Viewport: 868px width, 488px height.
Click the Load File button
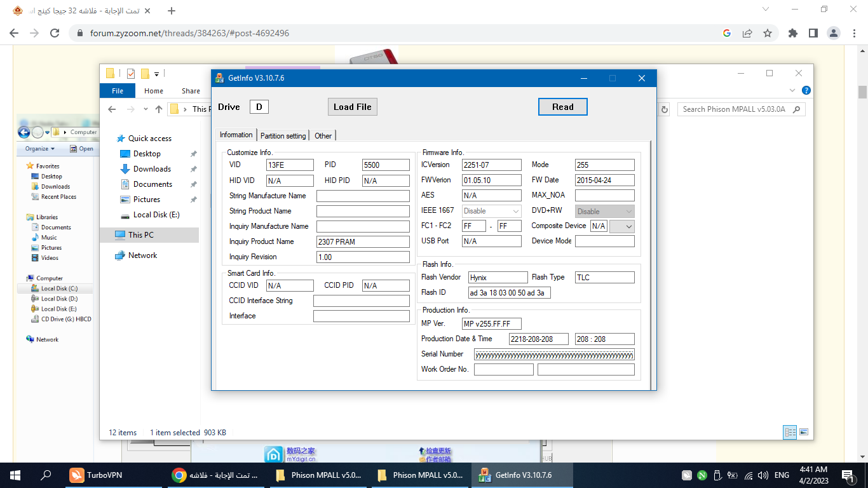(x=353, y=107)
